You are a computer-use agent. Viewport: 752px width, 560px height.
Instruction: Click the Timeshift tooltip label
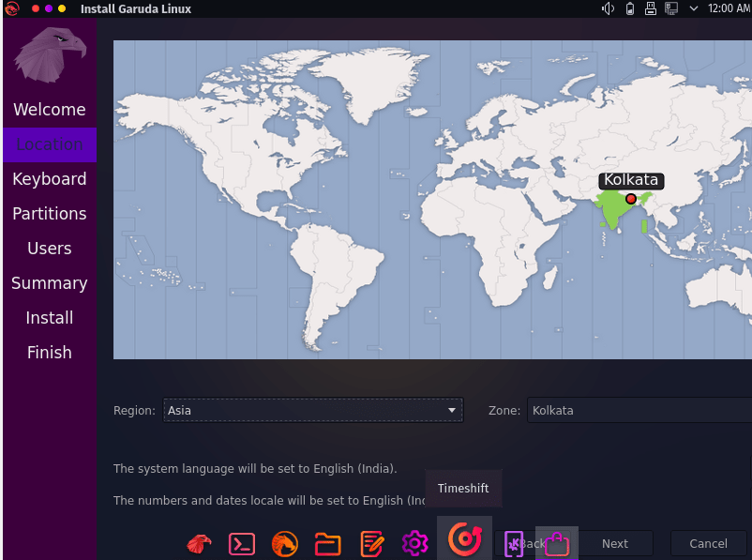pos(463,488)
